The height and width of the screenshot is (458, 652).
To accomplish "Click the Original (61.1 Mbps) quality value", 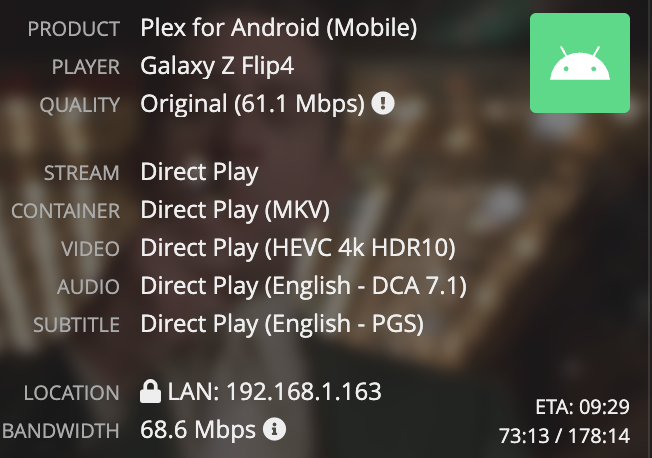I will click(252, 104).
